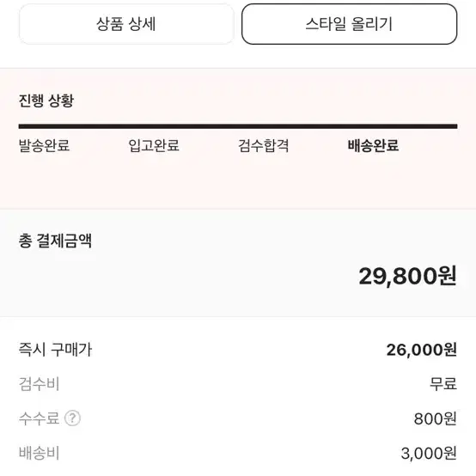Click the black progress bar
476x476 pixels.
coord(238,126)
